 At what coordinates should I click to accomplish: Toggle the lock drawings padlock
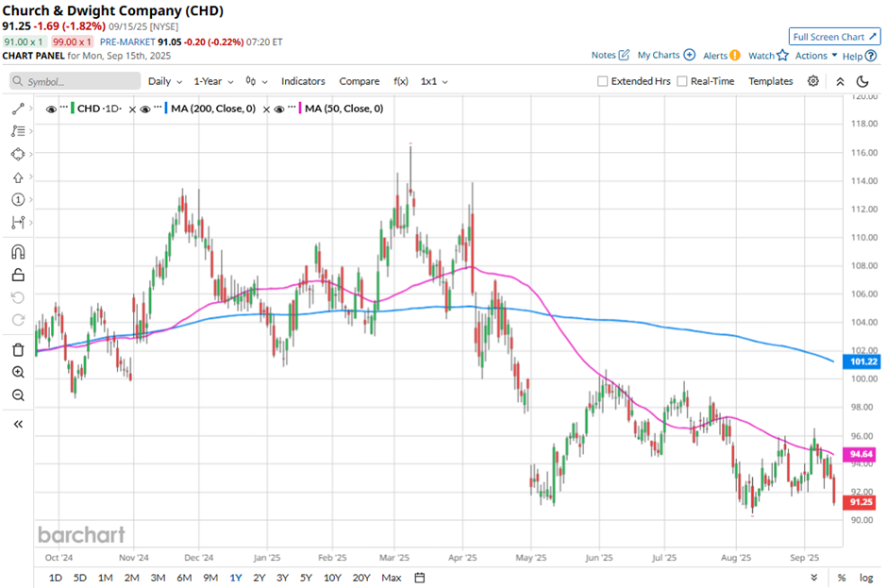point(18,275)
